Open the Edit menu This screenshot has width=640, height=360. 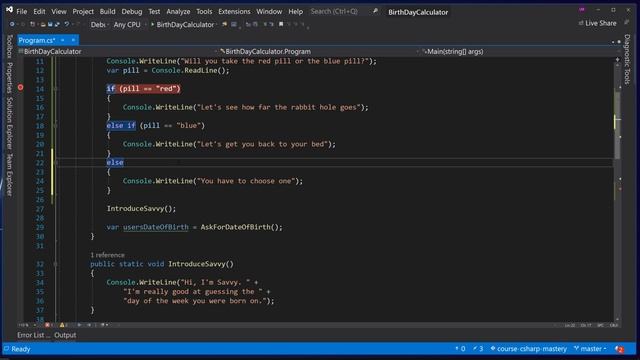39,11
